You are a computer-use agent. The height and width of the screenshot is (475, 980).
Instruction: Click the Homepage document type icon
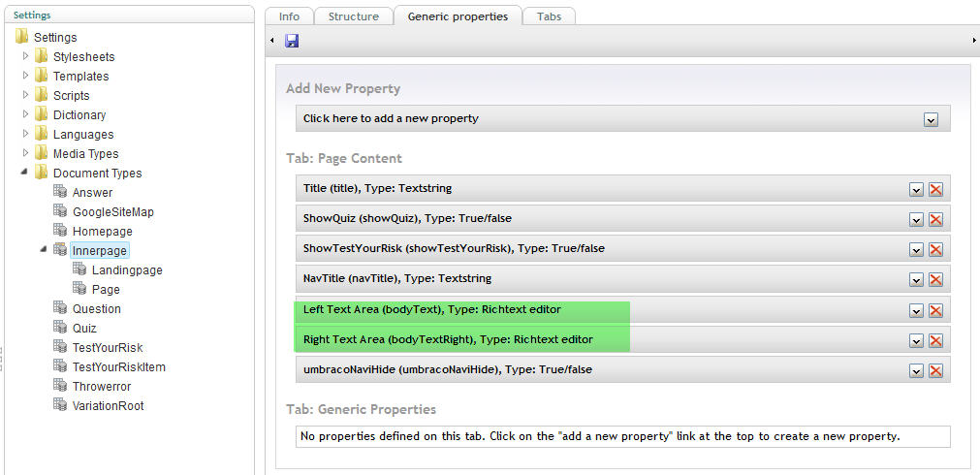pos(60,231)
